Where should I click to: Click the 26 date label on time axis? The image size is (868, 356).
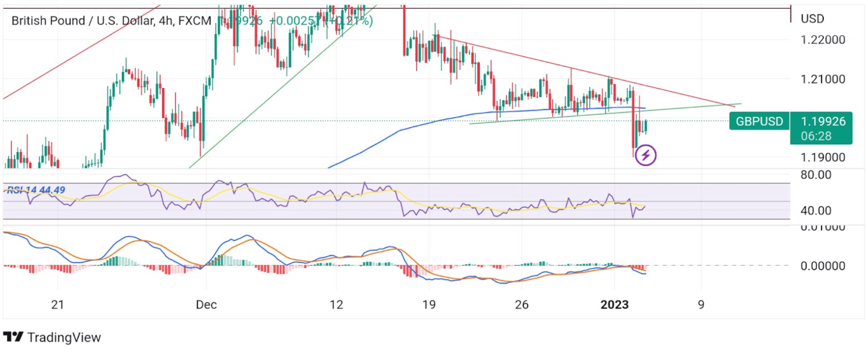point(521,305)
